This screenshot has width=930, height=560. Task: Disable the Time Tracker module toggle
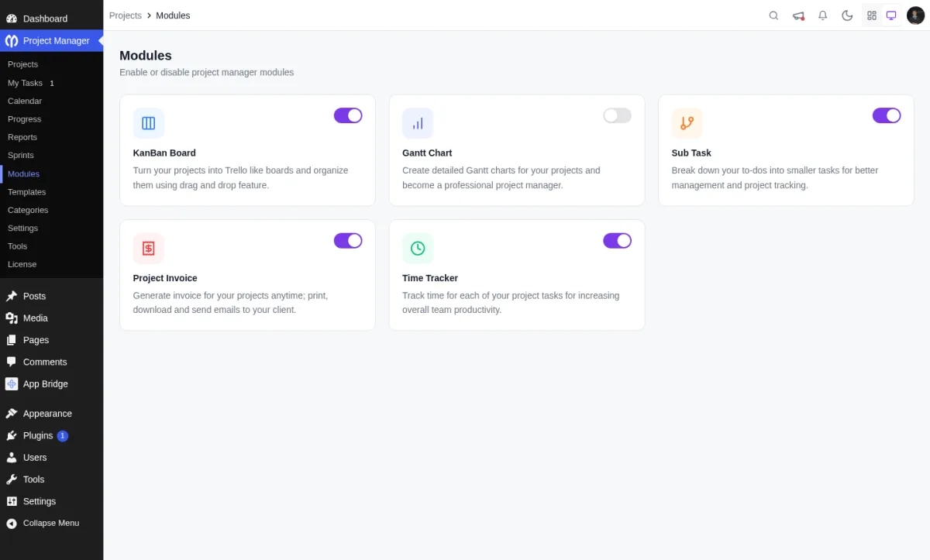coord(617,241)
